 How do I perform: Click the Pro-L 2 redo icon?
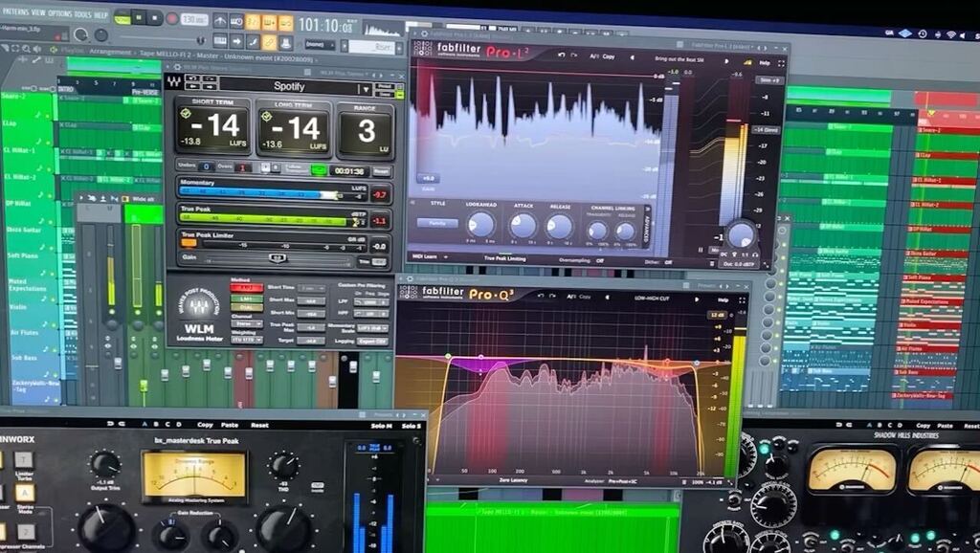click(574, 55)
